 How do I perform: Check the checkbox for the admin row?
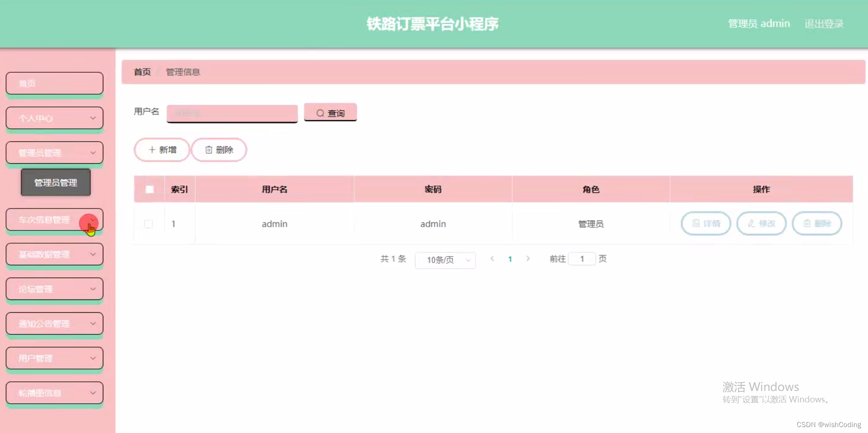[x=148, y=224]
